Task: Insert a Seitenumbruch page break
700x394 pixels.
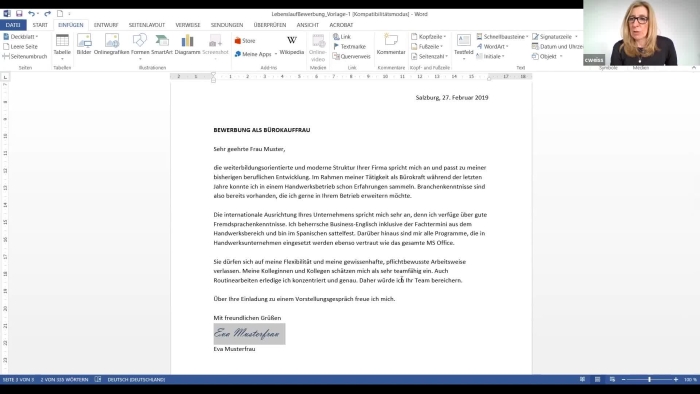Action: [25, 56]
